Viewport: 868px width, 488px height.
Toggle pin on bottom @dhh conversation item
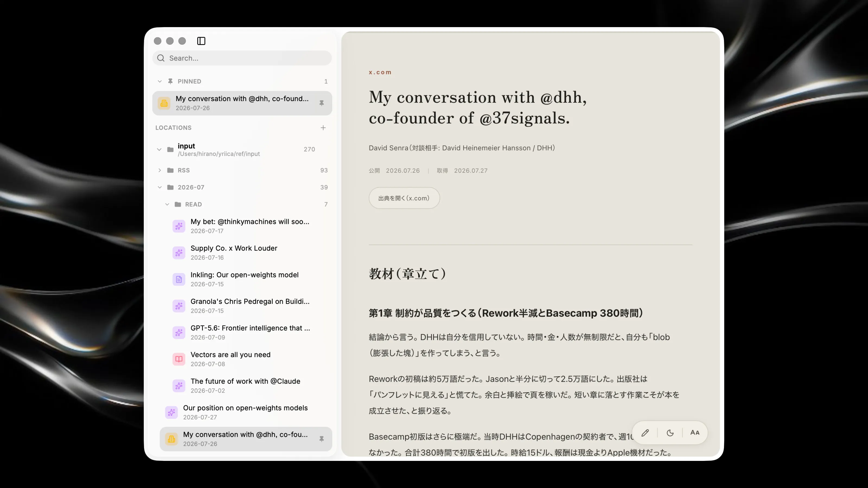(321, 439)
